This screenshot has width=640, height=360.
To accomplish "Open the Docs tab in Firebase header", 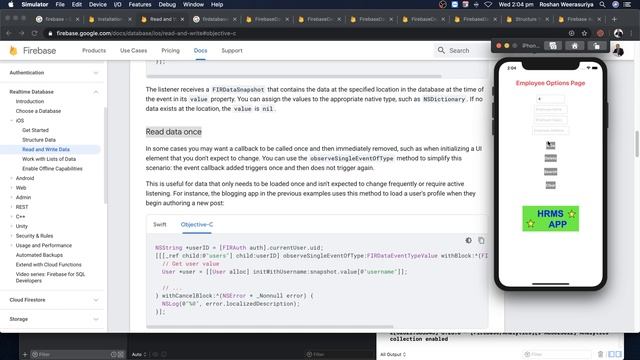I will coord(200,51).
